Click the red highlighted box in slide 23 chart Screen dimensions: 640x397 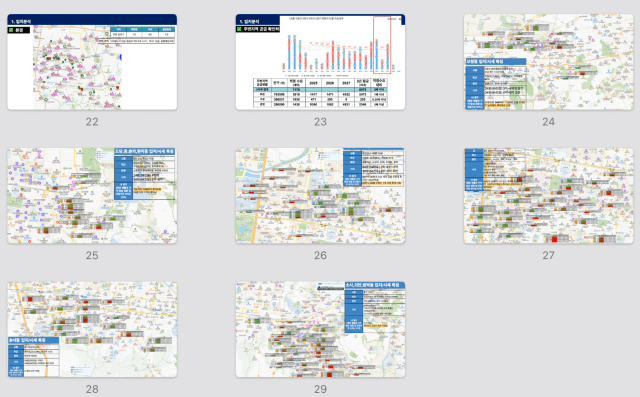[382, 45]
